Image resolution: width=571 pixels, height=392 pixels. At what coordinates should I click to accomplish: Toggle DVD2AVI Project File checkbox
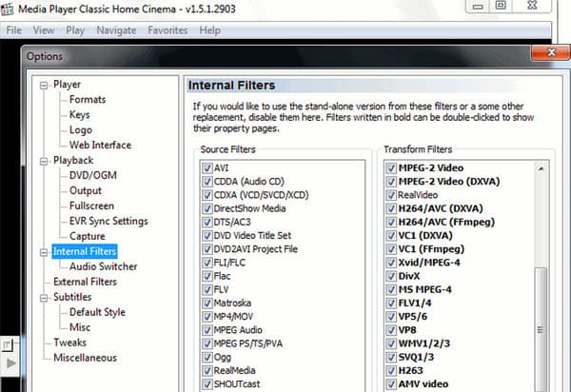pos(207,249)
